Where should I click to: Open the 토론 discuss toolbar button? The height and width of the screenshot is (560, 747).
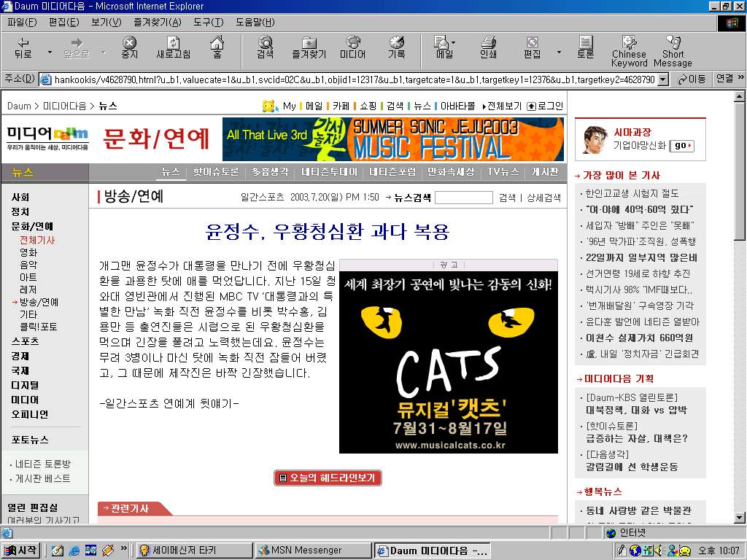[x=586, y=48]
